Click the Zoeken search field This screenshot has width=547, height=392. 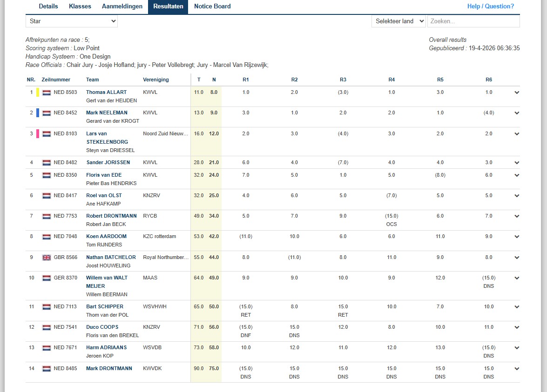click(473, 21)
